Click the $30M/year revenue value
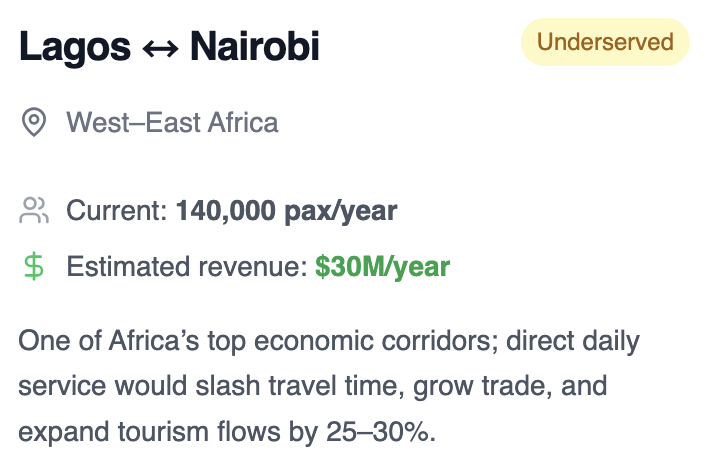This screenshot has width=708, height=454. [382, 267]
